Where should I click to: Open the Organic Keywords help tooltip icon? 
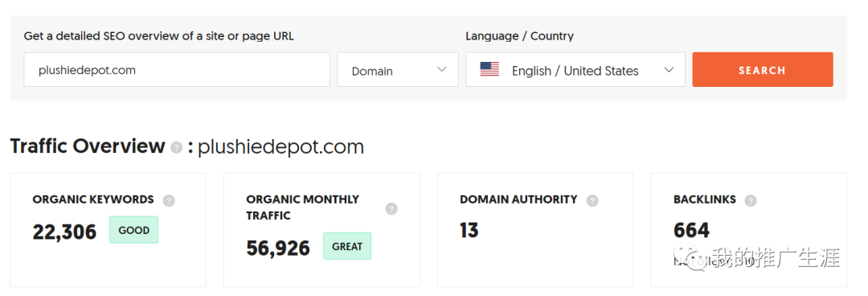coord(169,200)
